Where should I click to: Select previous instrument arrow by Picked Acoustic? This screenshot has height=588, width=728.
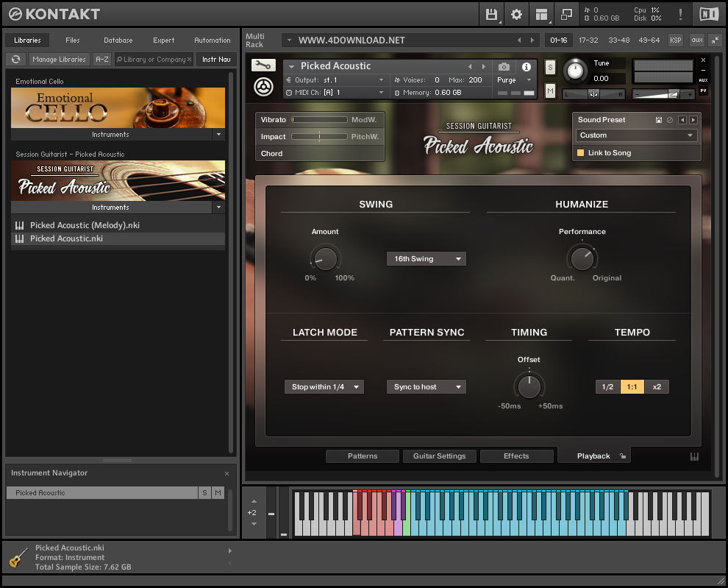pos(470,66)
